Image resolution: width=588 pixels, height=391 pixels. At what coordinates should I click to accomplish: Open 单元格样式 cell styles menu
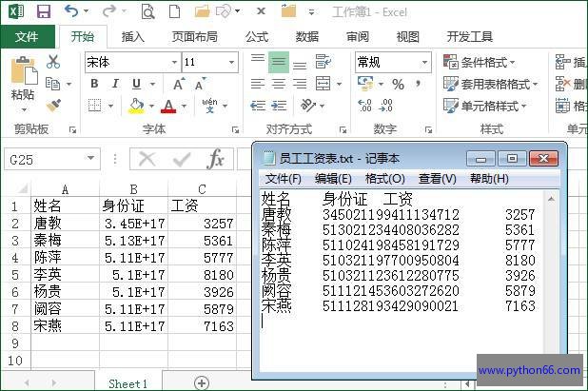[485, 107]
